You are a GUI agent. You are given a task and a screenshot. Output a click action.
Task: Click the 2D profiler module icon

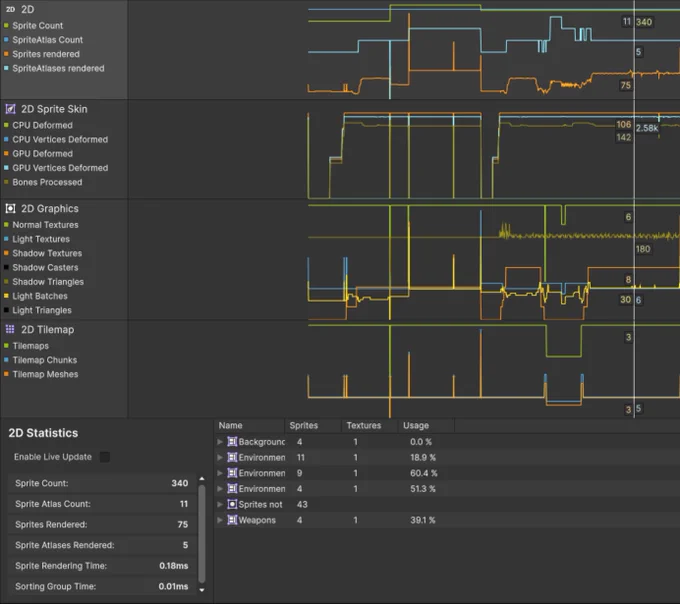coord(10,9)
